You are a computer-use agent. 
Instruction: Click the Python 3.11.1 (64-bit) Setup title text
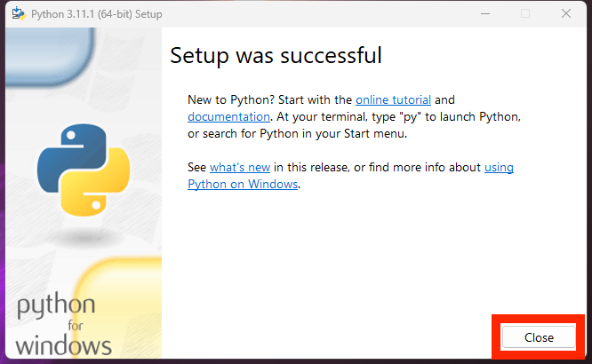tap(97, 14)
